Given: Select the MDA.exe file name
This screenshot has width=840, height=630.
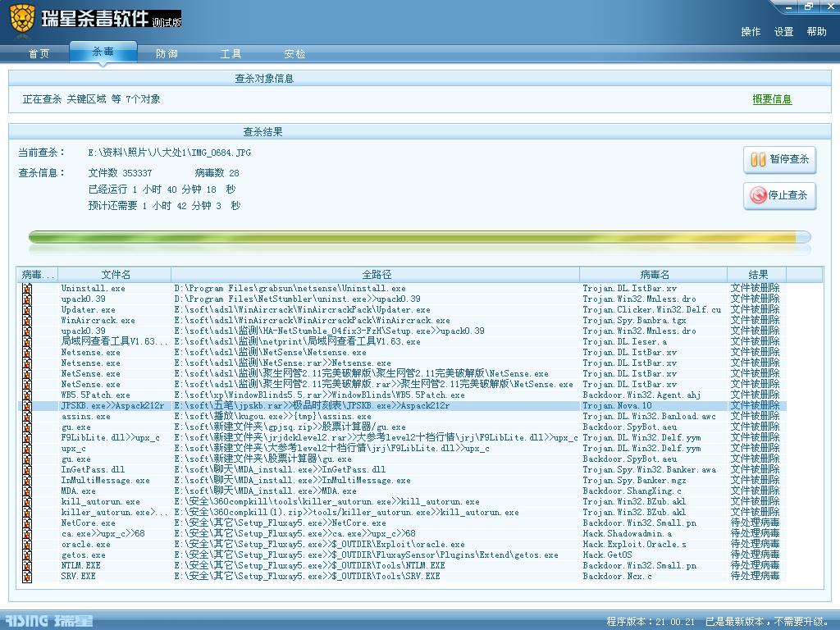Looking at the screenshot, I should click(78, 491).
